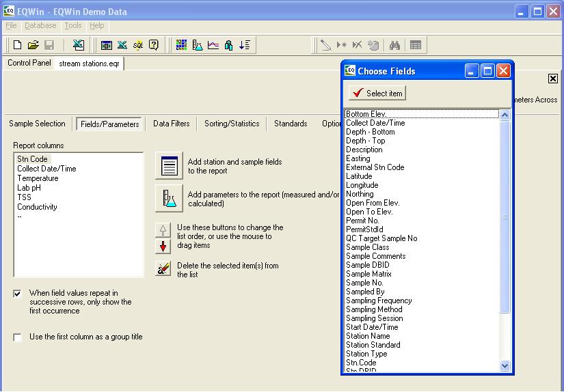
Task: Click the Open folder toolbar icon
Action: pyautogui.click(x=33, y=45)
